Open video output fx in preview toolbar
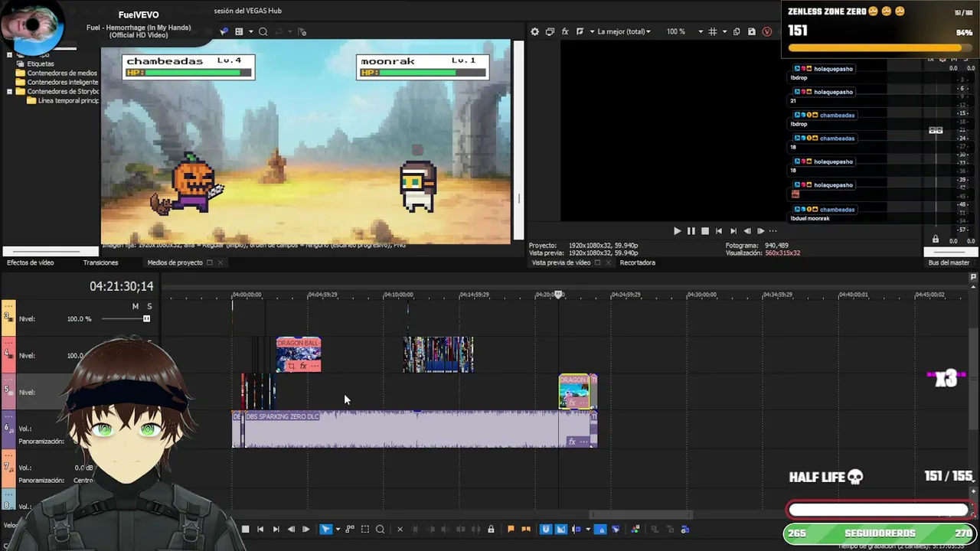Image resolution: width=980 pixels, height=551 pixels. pos(565,31)
